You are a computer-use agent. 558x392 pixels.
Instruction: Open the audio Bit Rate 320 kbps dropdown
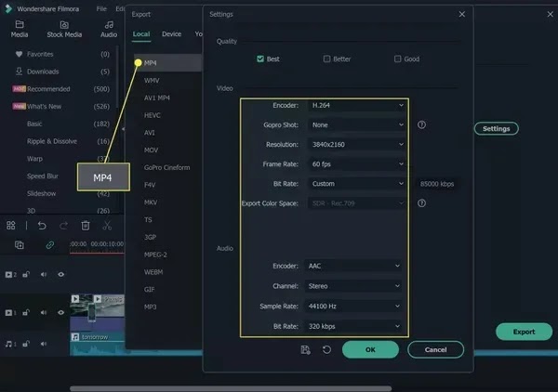coord(353,326)
